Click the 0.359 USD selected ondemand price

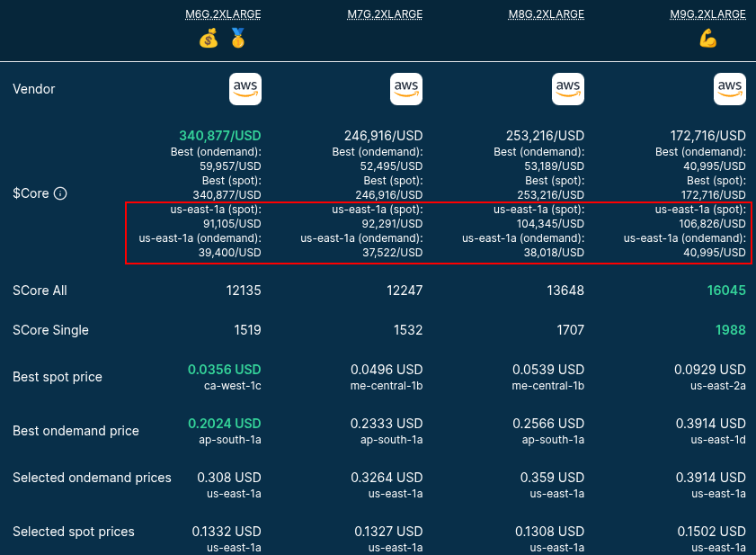552,478
